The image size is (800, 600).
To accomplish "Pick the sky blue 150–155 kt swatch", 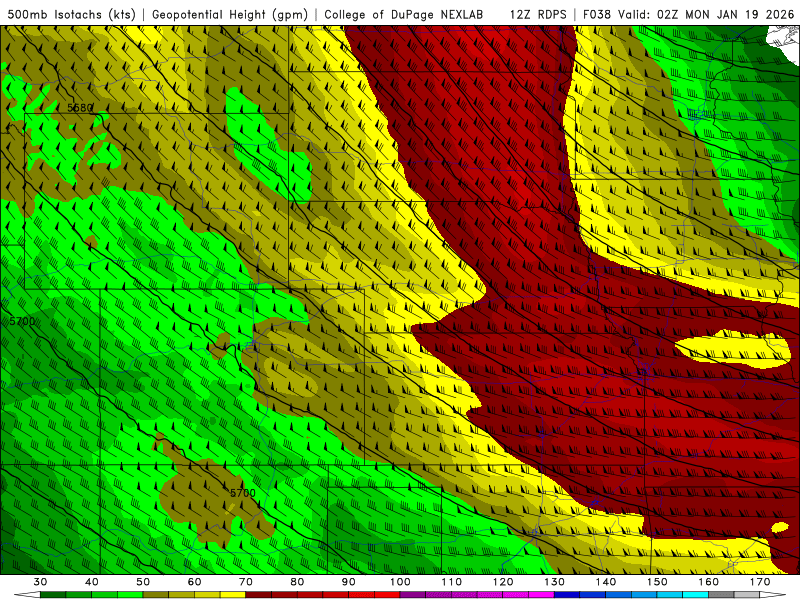I will 670,595.
